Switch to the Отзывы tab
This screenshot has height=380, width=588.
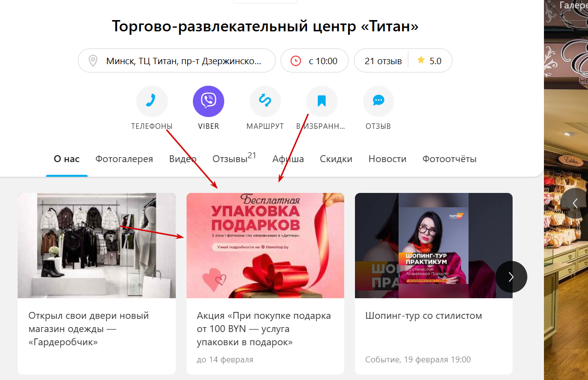point(235,158)
